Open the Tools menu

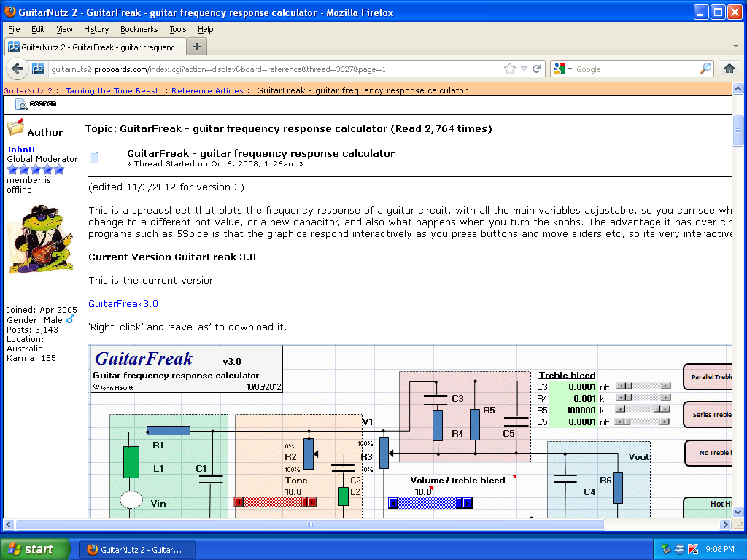pos(178,29)
